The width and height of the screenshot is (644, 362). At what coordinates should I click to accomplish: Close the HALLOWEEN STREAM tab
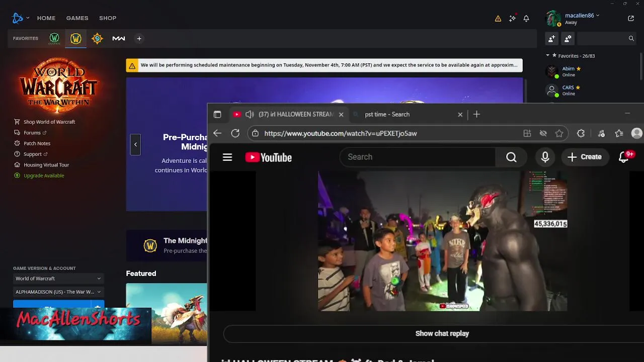coord(341,115)
